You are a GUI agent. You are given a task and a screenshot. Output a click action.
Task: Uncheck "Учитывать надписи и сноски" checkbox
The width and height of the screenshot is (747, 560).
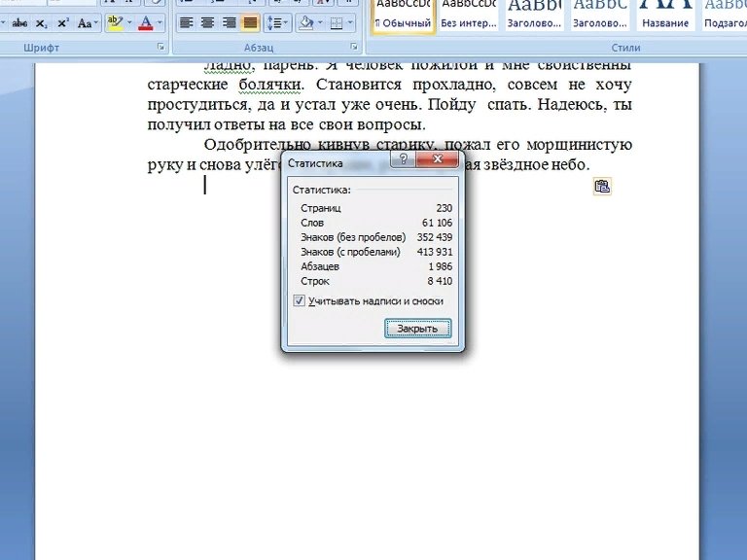[299, 301]
